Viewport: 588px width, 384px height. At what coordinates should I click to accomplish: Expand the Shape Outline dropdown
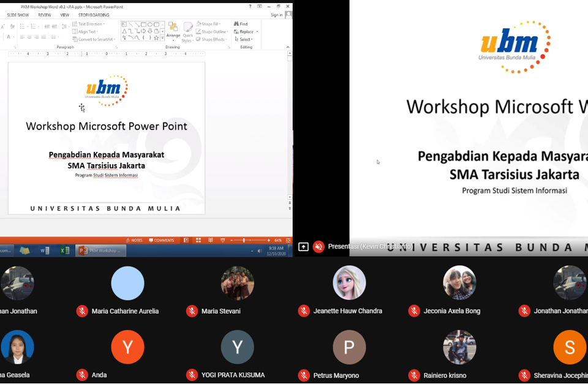click(213, 32)
